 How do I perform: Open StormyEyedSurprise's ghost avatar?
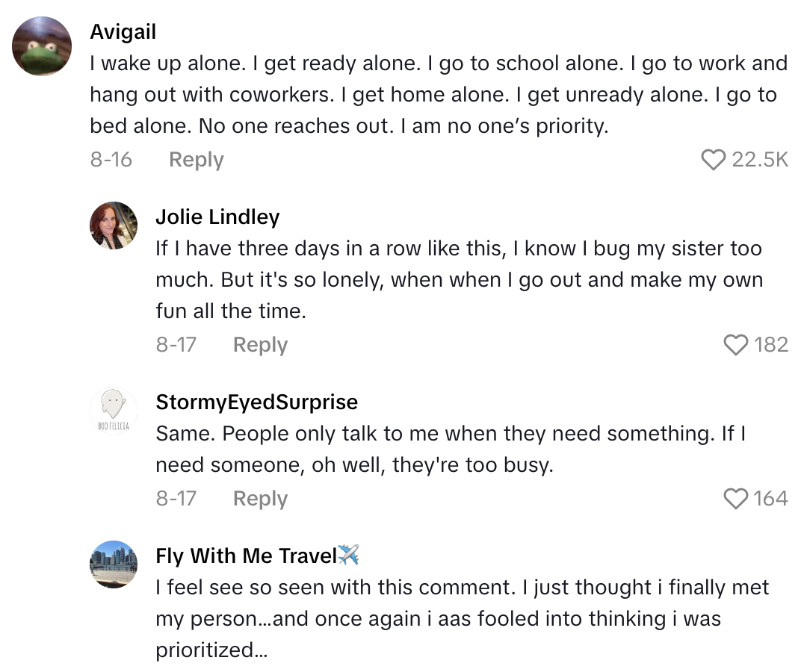click(x=114, y=410)
